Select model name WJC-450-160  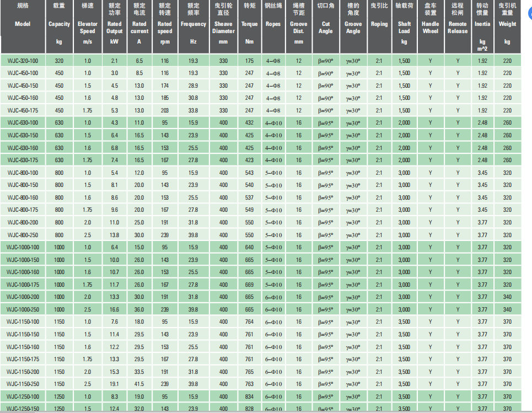pos(23,98)
